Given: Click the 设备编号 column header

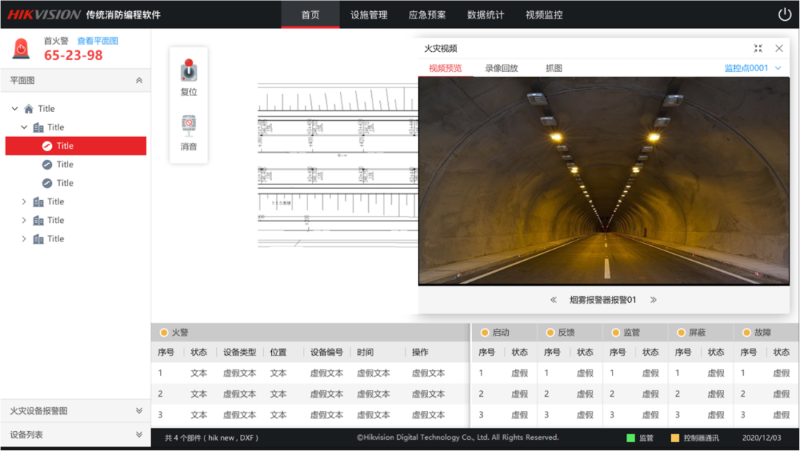Looking at the screenshot, I should tap(327, 352).
